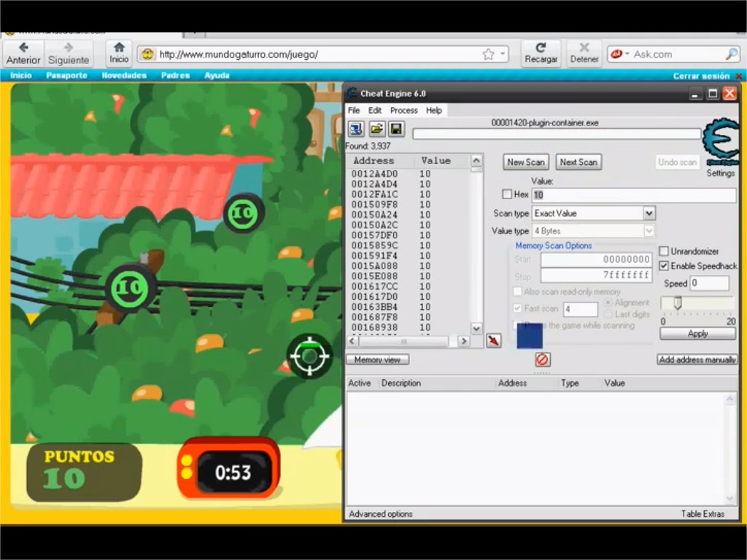Click the site favicon in address bar
The width and height of the screenshot is (747, 560).
click(147, 54)
